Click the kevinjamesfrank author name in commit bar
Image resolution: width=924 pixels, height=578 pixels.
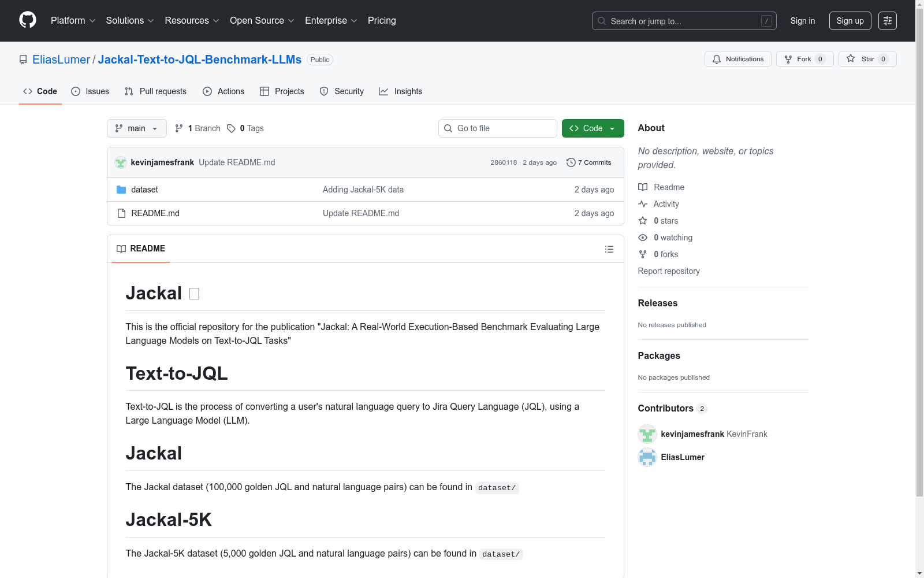click(162, 162)
